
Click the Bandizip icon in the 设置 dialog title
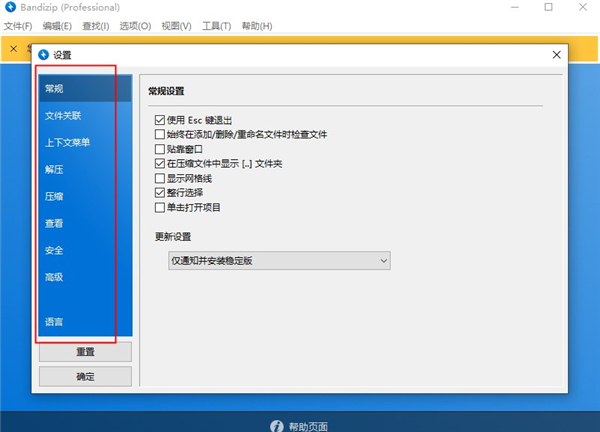[44, 55]
